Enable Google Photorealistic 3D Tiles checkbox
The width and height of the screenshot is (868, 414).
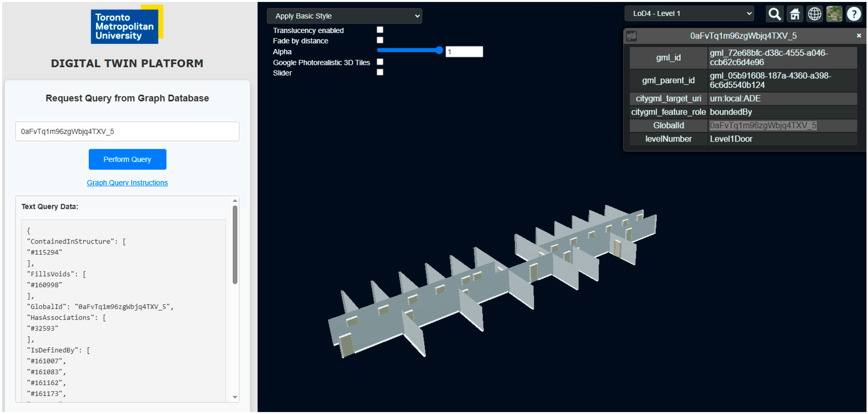(380, 62)
